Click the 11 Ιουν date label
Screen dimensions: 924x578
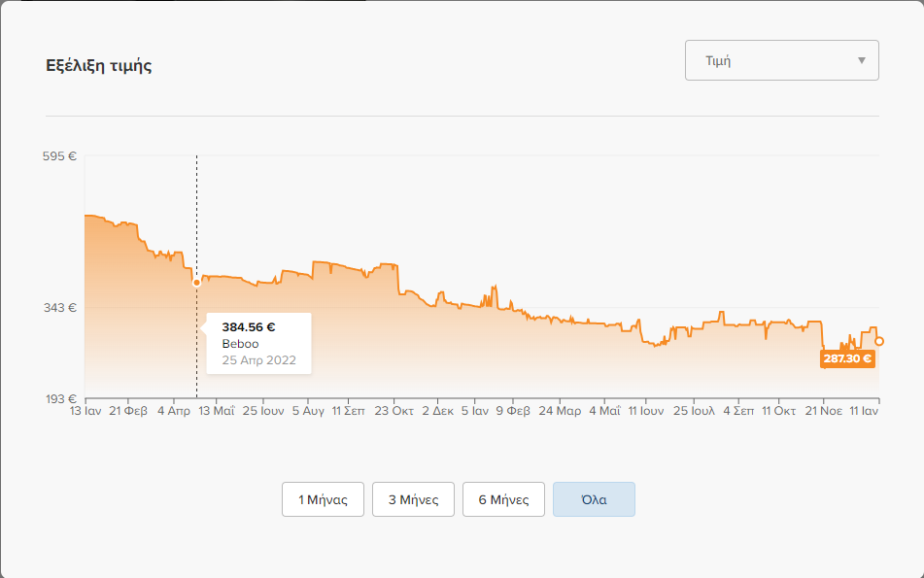(646, 411)
